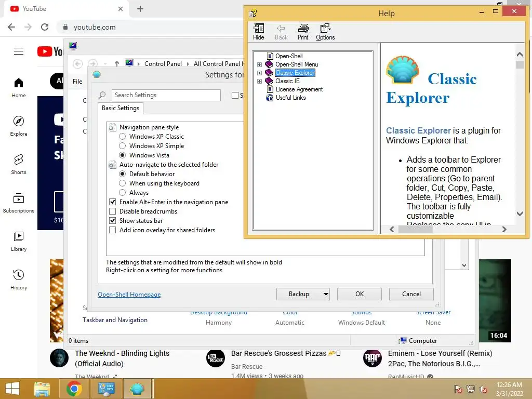
Task: Click the recent locations dropdown in Control Panel
Action: click(105, 64)
